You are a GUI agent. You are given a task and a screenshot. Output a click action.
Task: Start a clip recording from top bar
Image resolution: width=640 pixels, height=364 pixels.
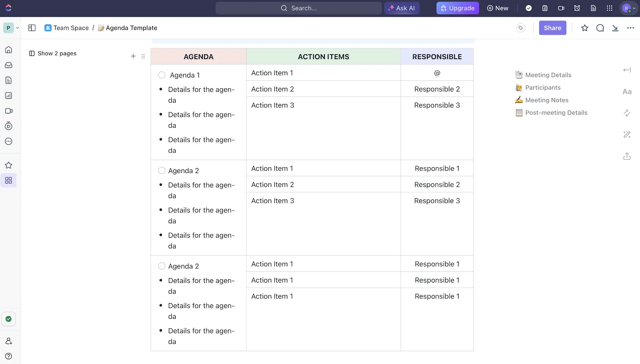[x=561, y=8]
